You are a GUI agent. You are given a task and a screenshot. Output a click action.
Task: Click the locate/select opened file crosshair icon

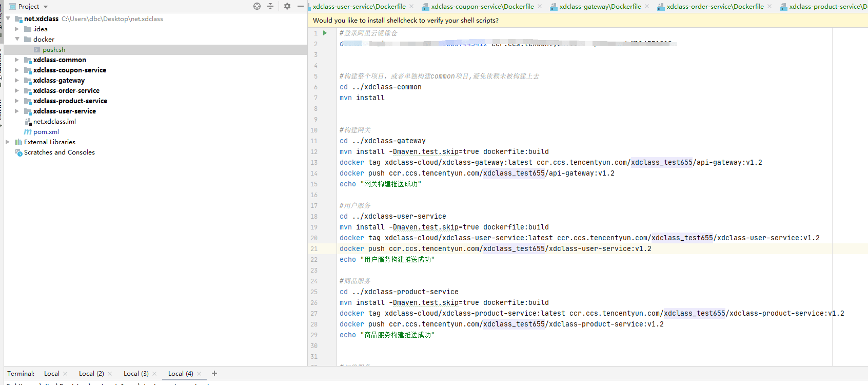point(257,6)
